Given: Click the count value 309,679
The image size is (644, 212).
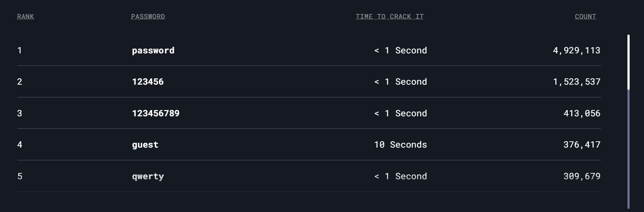Looking at the screenshot, I should [x=581, y=176].
